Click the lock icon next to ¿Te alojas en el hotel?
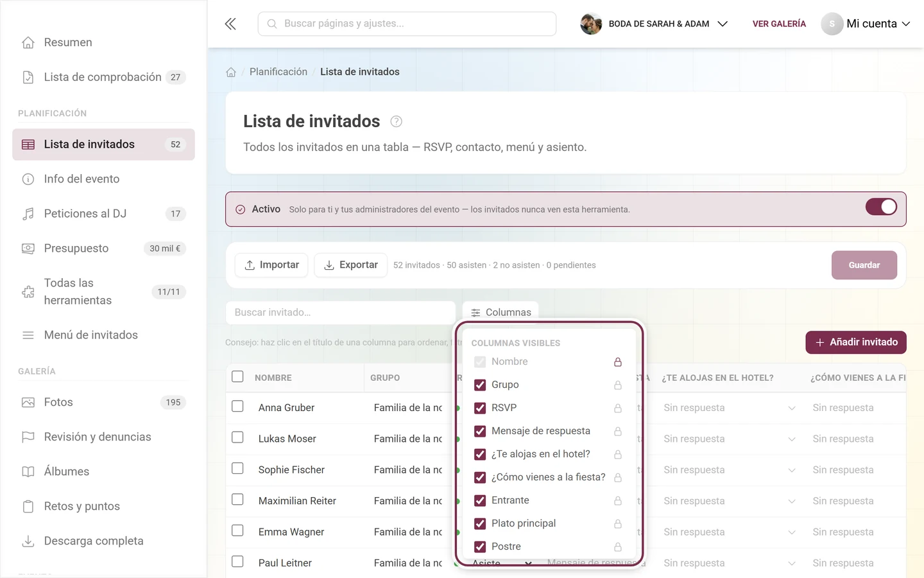This screenshot has width=924, height=578. [618, 454]
